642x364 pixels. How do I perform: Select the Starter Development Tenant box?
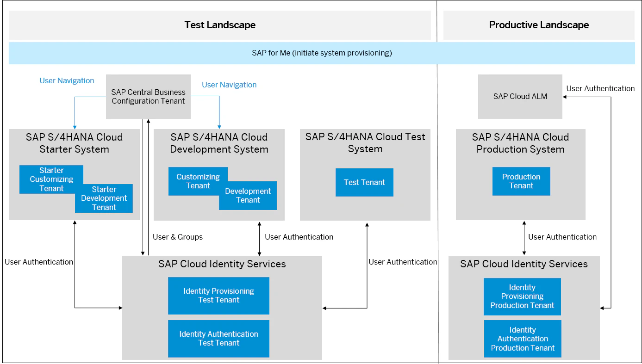coord(104,198)
